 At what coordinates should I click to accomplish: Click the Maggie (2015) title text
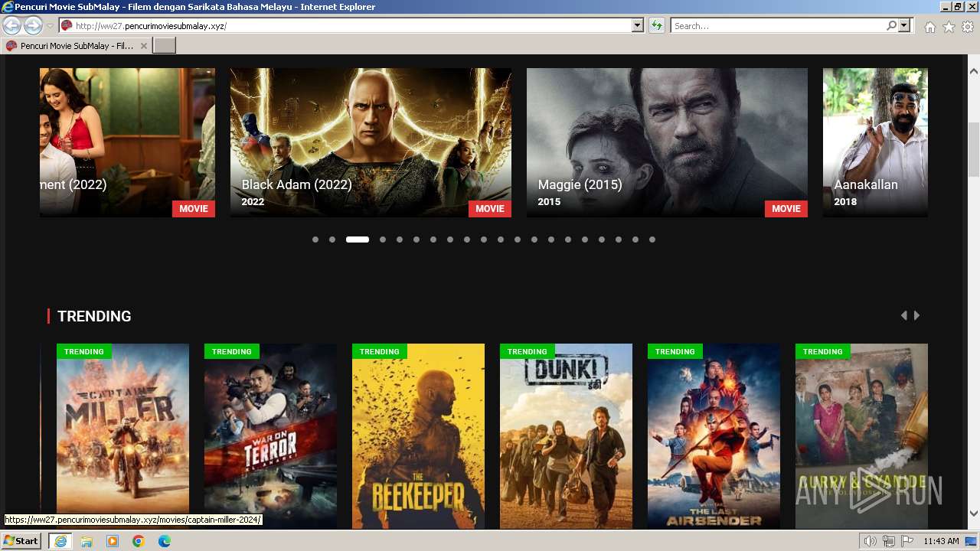click(x=580, y=184)
